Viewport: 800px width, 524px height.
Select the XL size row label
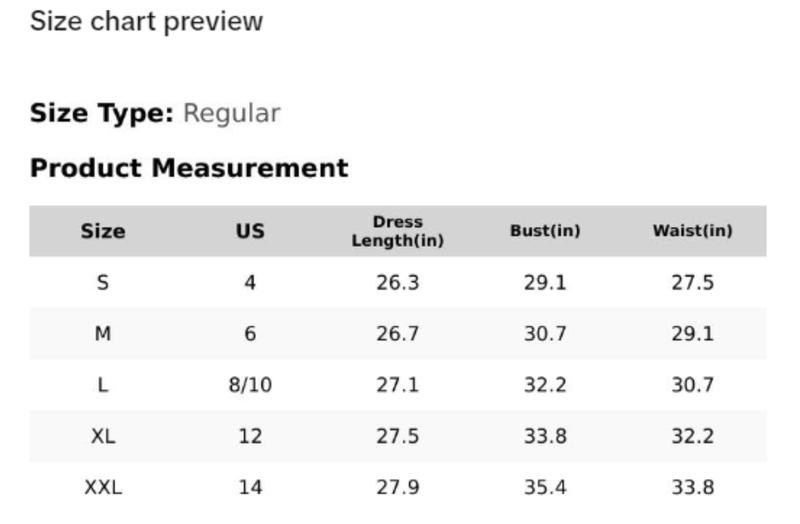point(103,436)
